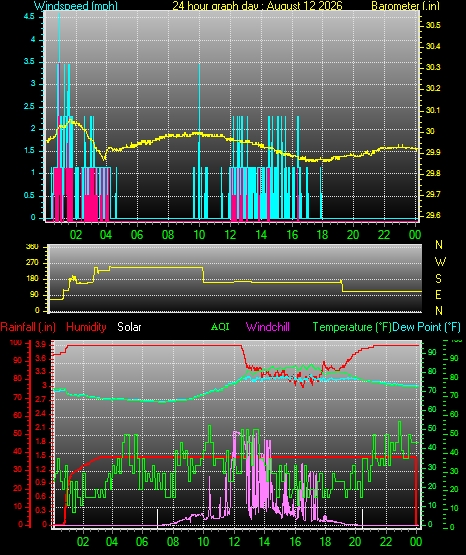Click hour 02 on windspeed chart time axis
Image resolution: width=466 pixels, height=555 pixels.
click(76, 235)
